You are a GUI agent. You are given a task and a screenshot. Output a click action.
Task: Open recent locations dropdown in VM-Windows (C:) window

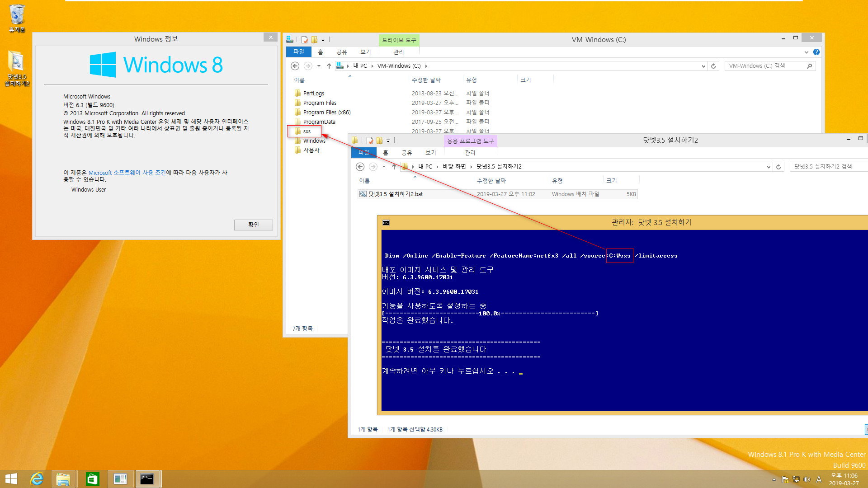pyautogui.click(x=319, y=66)
